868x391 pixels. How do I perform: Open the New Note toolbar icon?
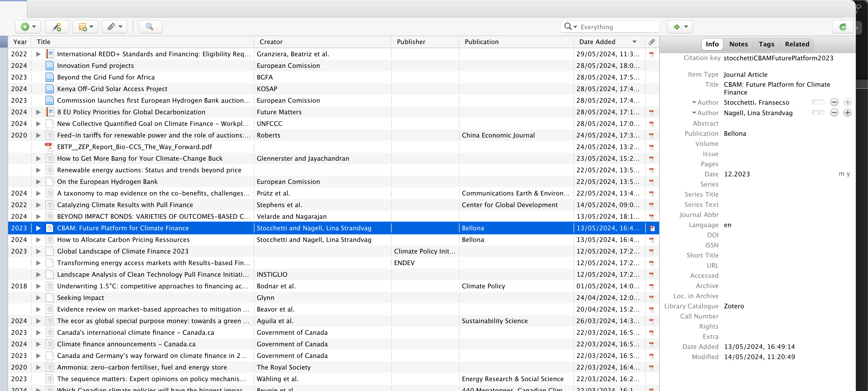[85, 27]
